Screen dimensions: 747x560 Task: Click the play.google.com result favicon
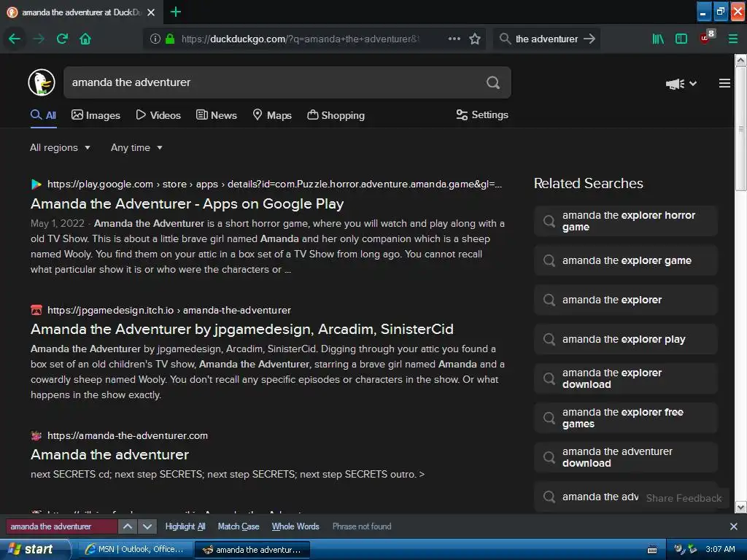[36, 184]
